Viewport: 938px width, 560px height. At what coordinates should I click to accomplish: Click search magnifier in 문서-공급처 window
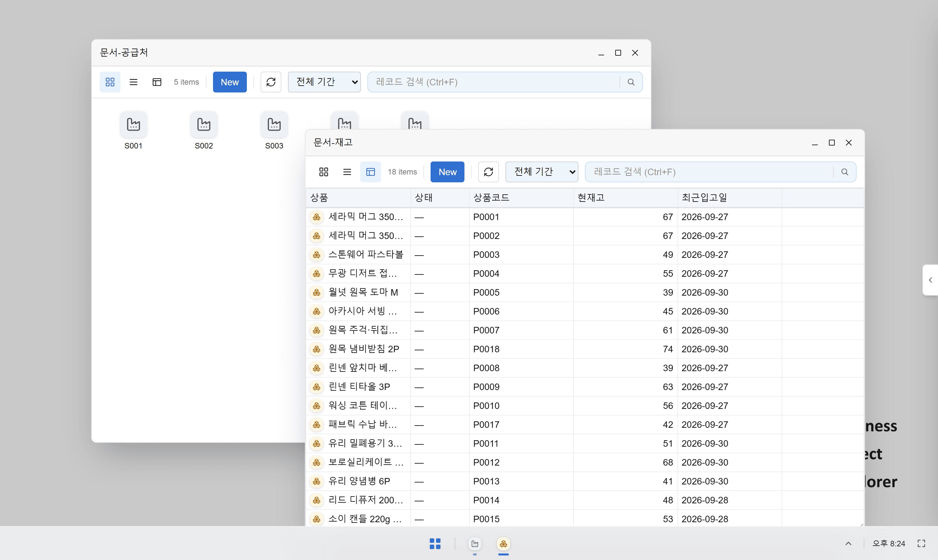[631, 82]
